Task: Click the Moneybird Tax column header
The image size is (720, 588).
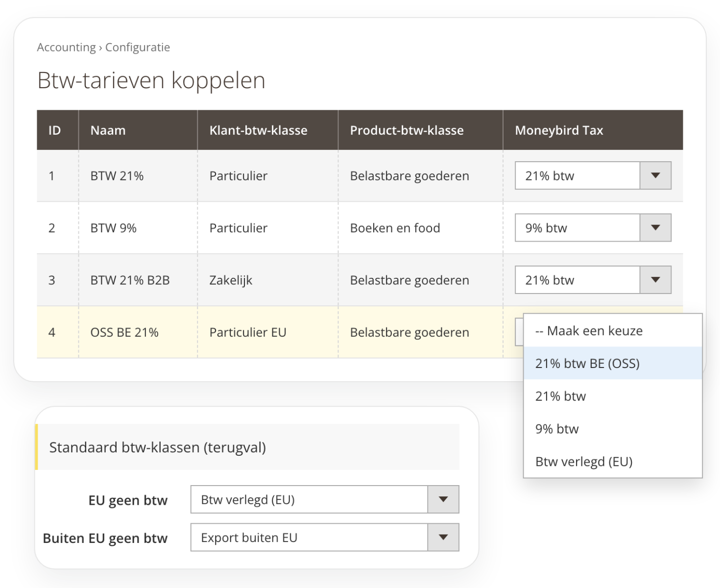Action: tap(593, 130)
